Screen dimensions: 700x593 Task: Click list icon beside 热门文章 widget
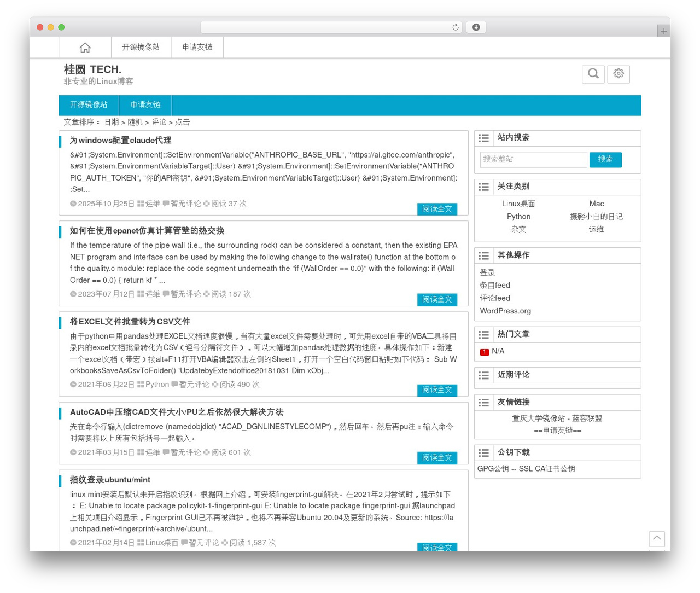483,335
